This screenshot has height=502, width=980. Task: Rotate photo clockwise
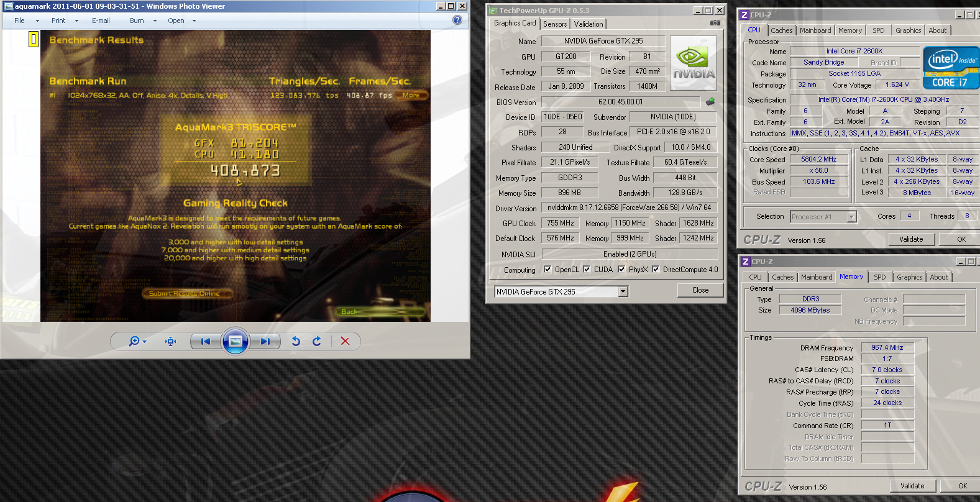[317, 341]
